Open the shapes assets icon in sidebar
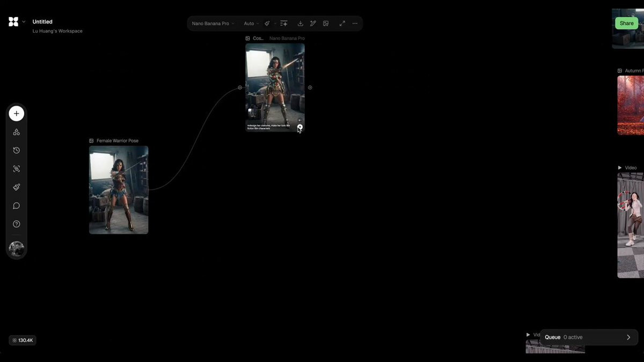The width and height of the screenshot is (644, 362). (x=16, y=132)
